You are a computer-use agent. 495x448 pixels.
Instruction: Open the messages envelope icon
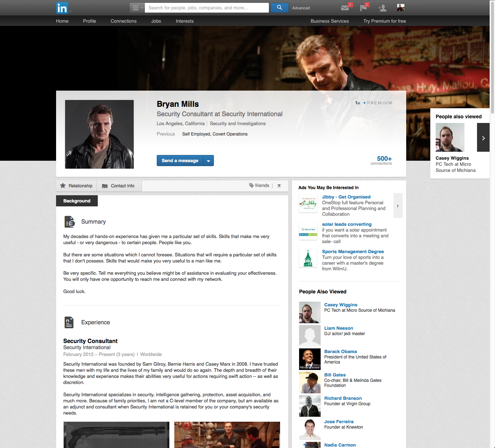tap(345, 8)
